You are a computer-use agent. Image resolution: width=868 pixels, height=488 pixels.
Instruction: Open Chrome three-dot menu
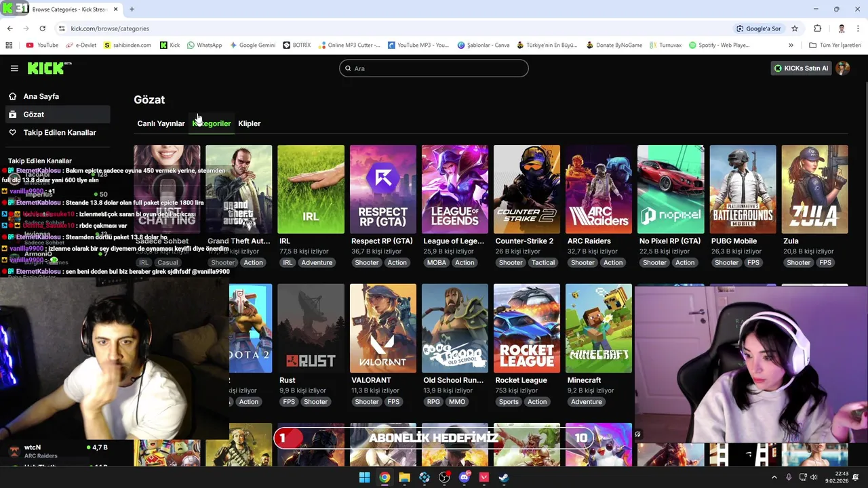(x=859, y=28)
